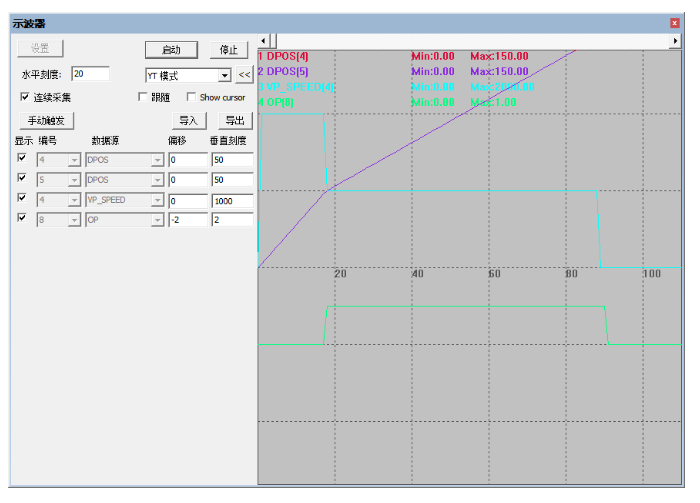Open the VP_SPEED data source dropdown
The width and height of the screenshot is (700, 503).
157,200
